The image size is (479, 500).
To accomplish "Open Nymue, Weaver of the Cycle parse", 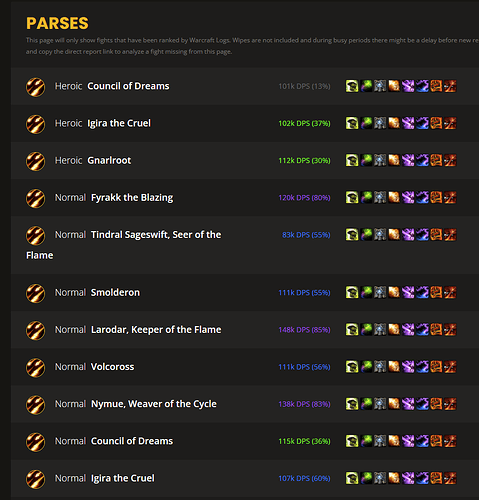I will pyautogui.click(x=154, y=404).
